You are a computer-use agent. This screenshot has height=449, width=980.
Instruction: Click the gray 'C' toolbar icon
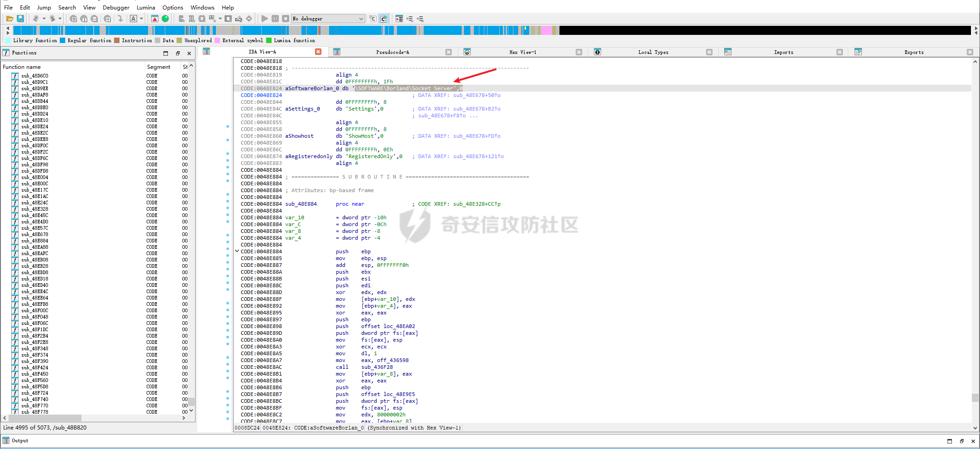tap(373, 19)
